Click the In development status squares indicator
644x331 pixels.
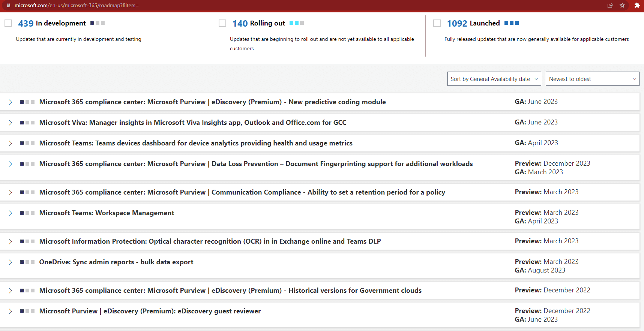(x=98, y=23)
